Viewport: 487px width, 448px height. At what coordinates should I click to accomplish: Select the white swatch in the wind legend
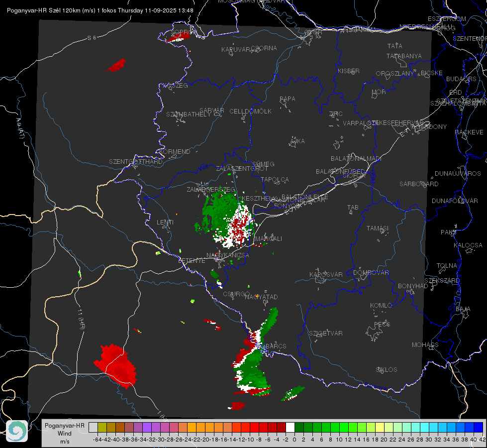pyautogui.click(x=290, y=427)
